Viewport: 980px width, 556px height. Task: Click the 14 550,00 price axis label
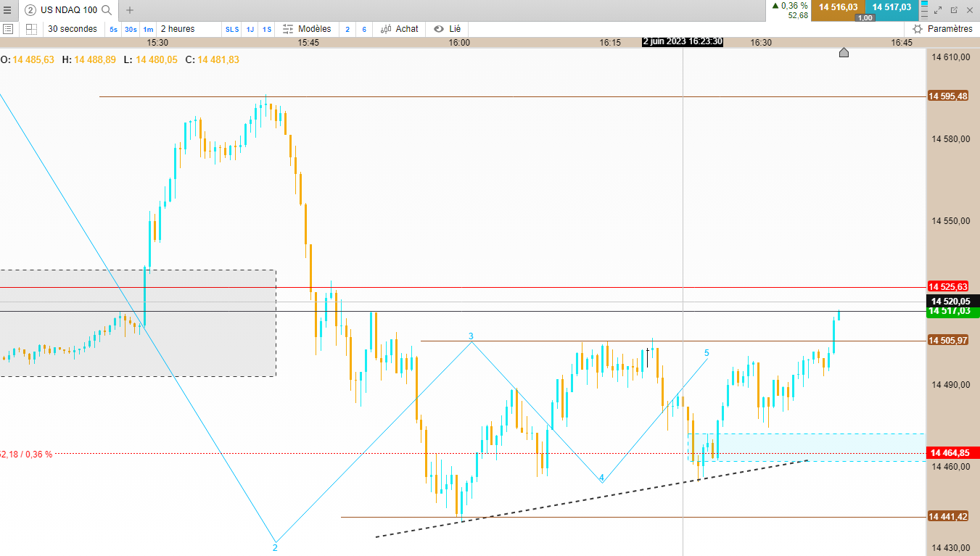pyautogui.click(x=951, y=220)
